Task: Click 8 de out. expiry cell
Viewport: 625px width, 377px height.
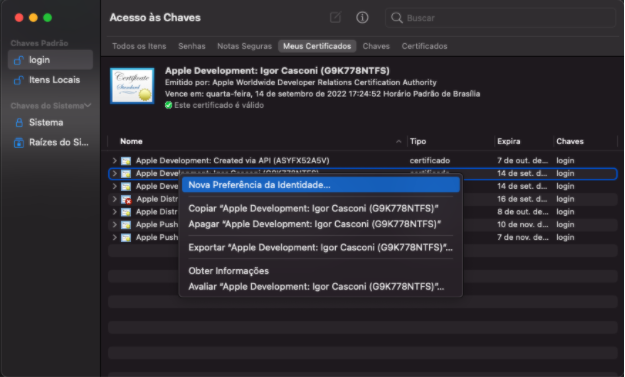Action: (x=522, y=212)
